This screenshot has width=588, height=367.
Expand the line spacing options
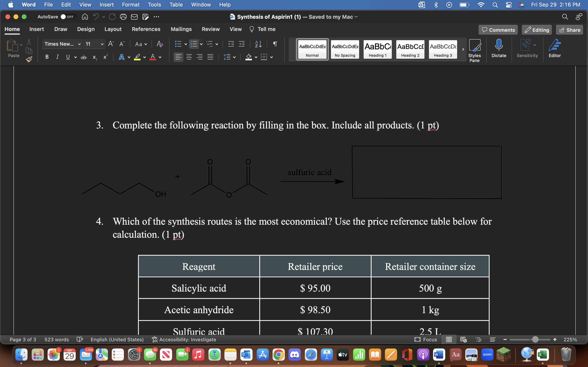[234, 57]
